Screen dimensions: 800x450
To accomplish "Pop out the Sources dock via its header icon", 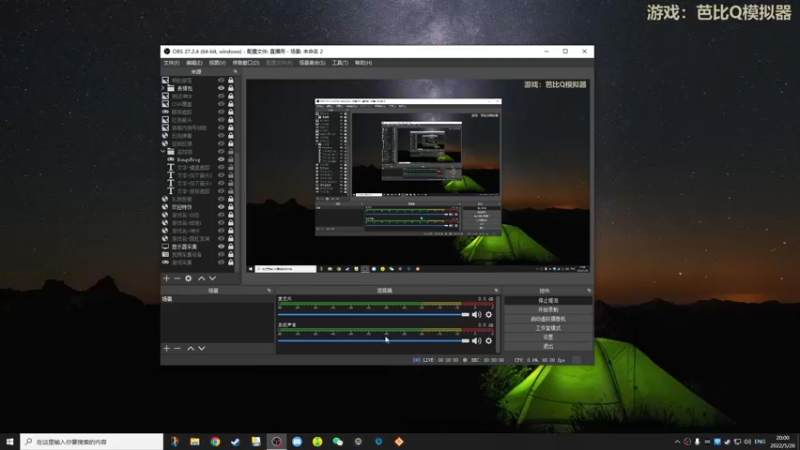I will [x=235, y=72].
